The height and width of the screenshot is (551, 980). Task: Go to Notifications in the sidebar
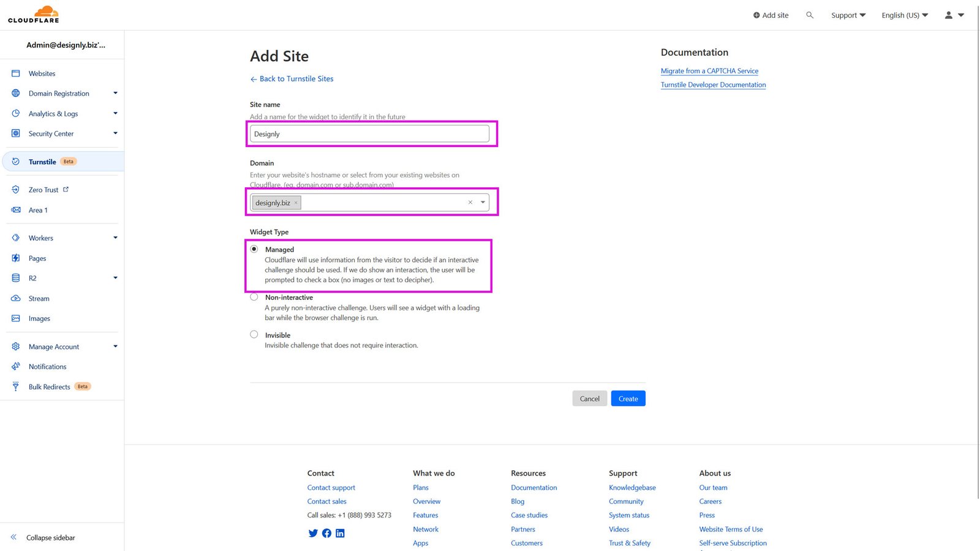point(47,367)
